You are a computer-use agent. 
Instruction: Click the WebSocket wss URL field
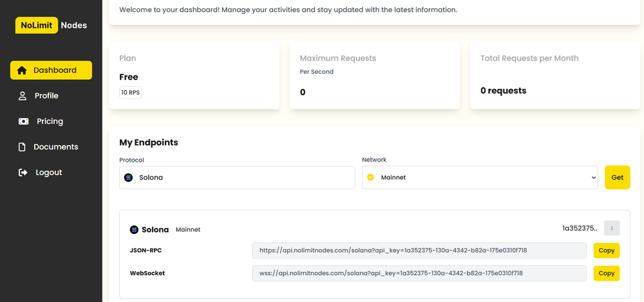coord(419,273)
